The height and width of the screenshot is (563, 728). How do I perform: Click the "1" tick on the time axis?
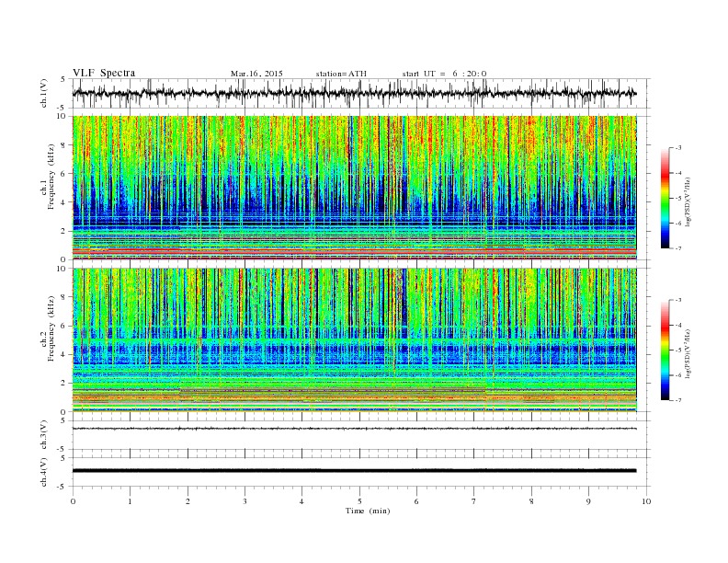(130, 501)
